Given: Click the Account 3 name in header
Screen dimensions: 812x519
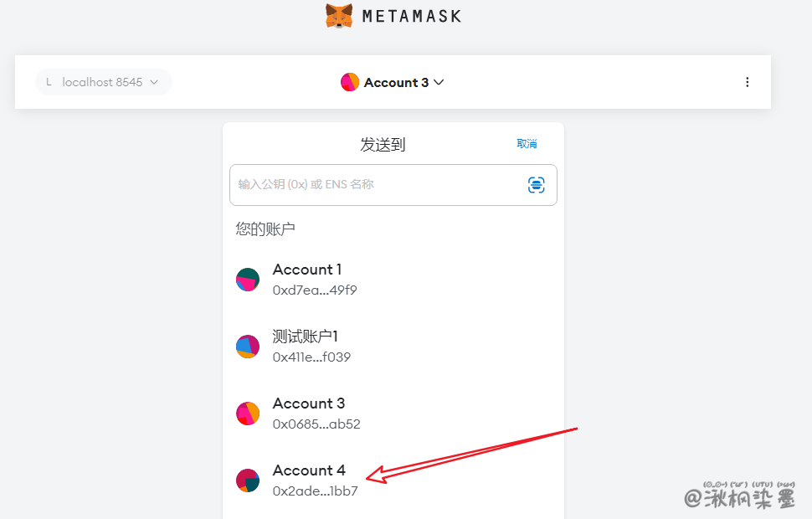Looking at the screenshot, I should (396, 82).
